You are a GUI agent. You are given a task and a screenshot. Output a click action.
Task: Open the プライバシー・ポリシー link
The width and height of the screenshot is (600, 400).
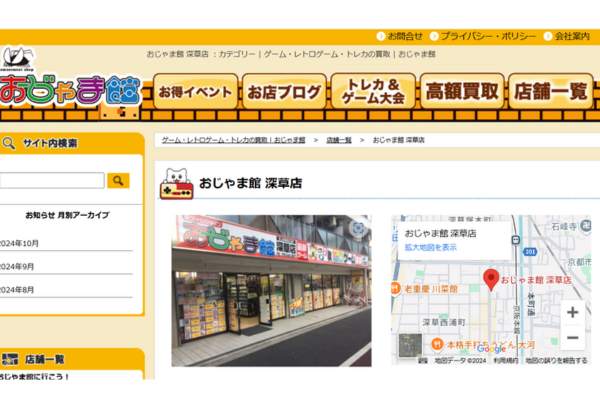(x=483, y=36)
